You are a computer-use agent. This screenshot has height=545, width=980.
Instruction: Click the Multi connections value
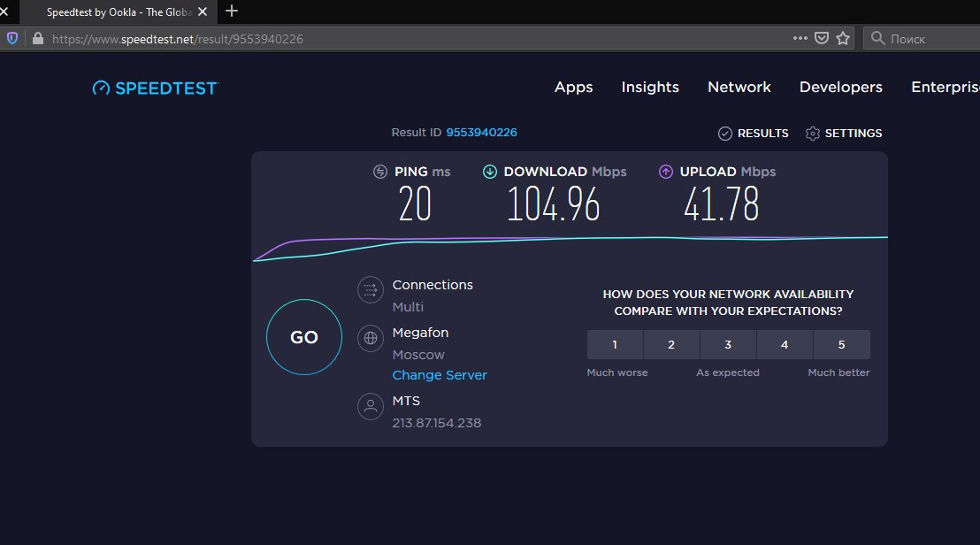point(408,307)
